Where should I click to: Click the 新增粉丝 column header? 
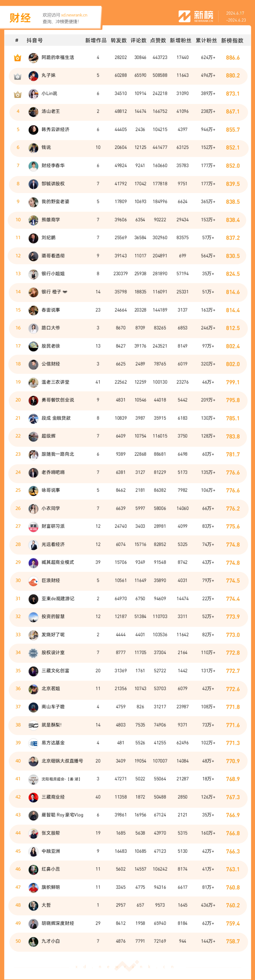(181, 40)
